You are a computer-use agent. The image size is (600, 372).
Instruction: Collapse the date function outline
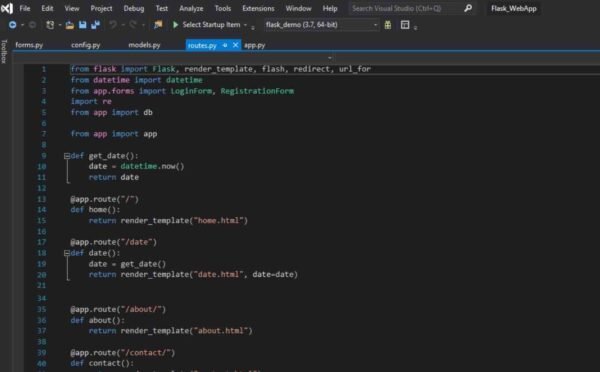coord(67,253)
